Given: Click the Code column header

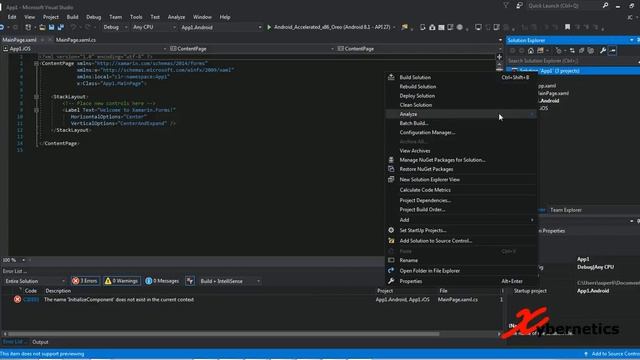Looking at the screenshot, I should tap(31, 291).
